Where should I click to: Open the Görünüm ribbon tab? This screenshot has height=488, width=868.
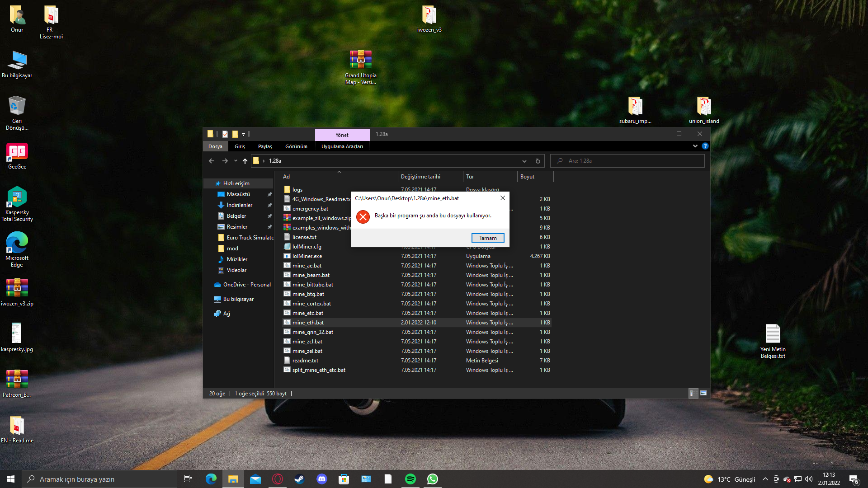[296, 146]
